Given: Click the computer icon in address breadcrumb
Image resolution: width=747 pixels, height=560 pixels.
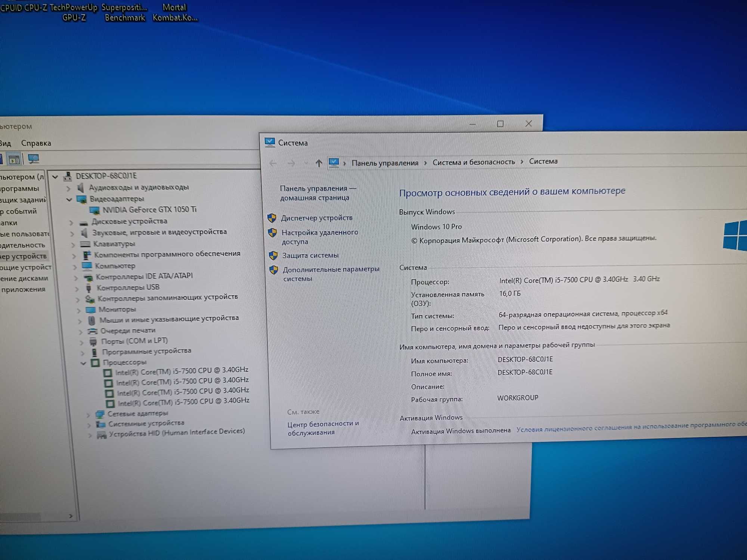Looking at the screenshot, I should click(x=334, y=163).
